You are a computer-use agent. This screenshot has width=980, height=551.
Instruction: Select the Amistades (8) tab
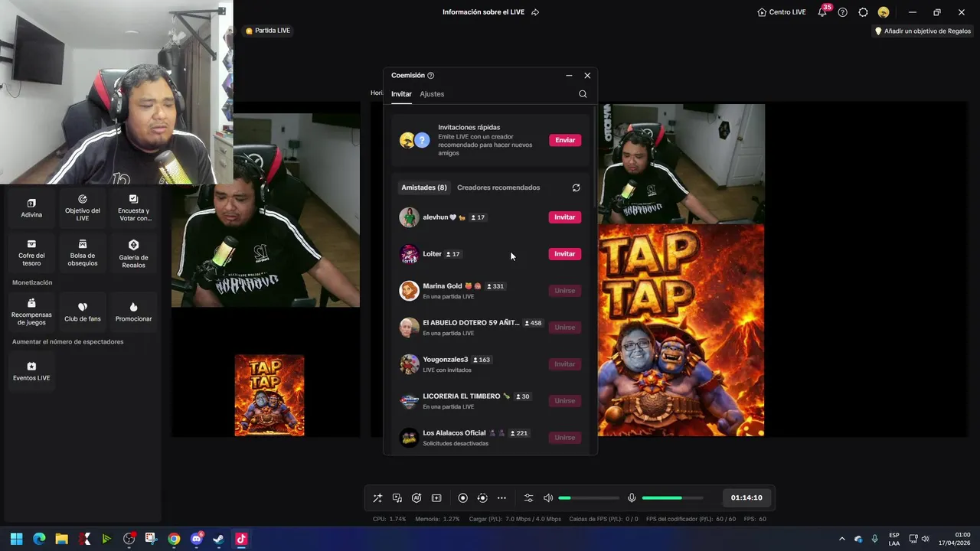424,187
